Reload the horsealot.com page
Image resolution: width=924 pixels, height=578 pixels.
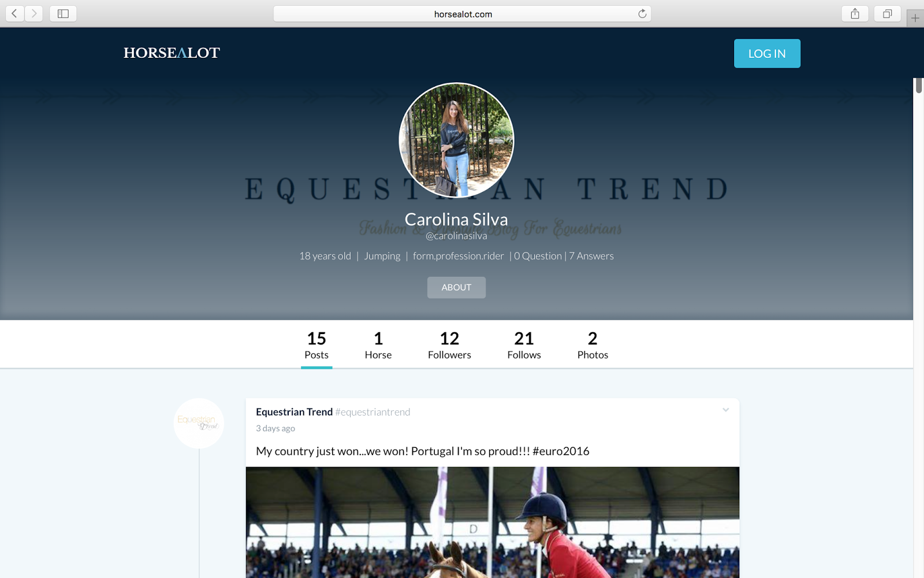[x=642, y=14]
